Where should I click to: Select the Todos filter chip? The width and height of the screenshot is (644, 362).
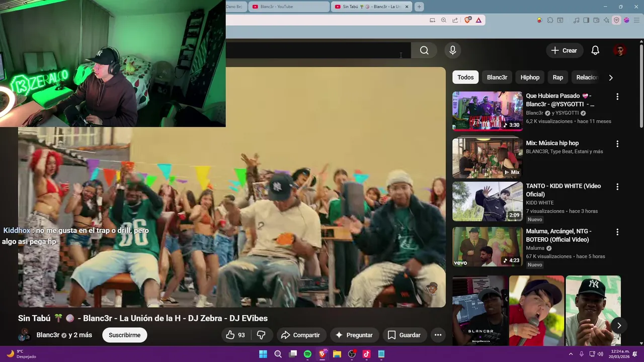tap(465, 77)
